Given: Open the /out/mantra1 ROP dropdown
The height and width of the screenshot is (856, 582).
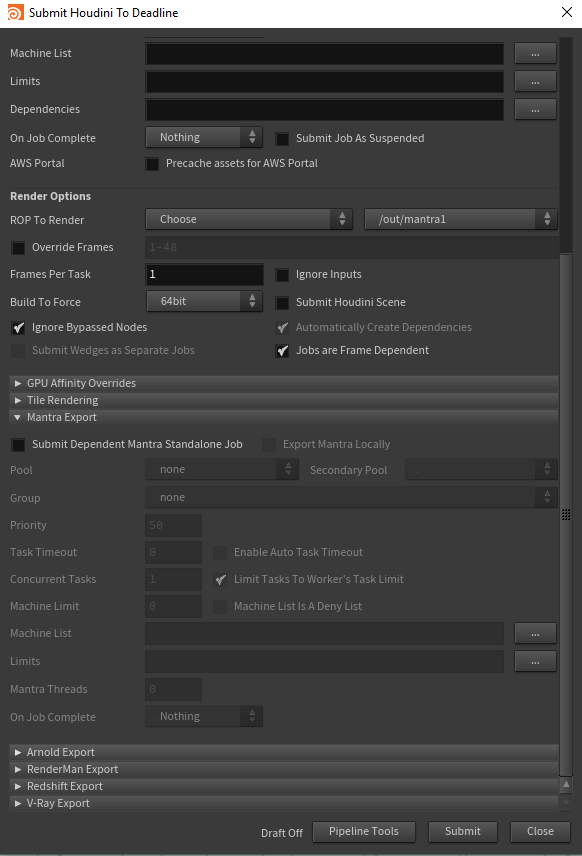Looking at the screenshot, I should coord(461,219).
